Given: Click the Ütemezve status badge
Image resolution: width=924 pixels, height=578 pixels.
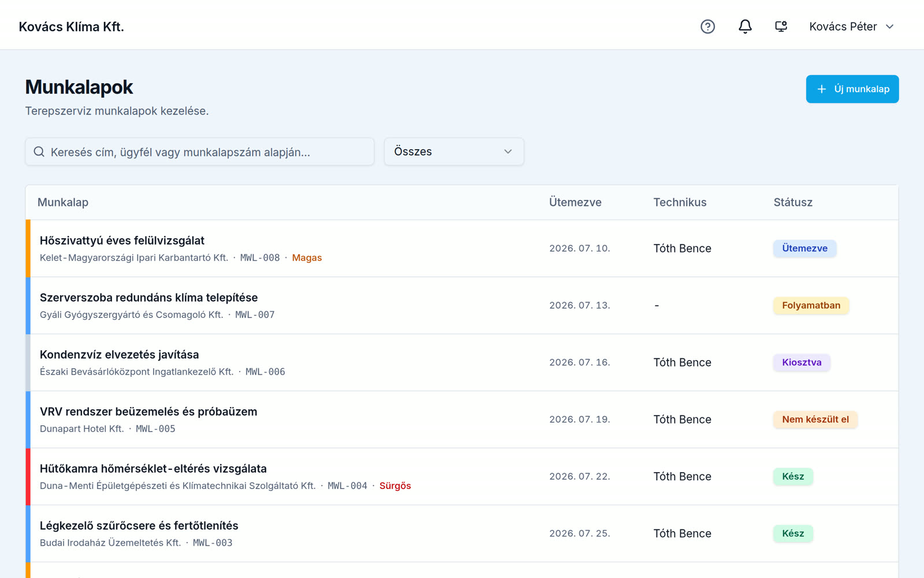Looking at the screenshot, I should point(804,248).
